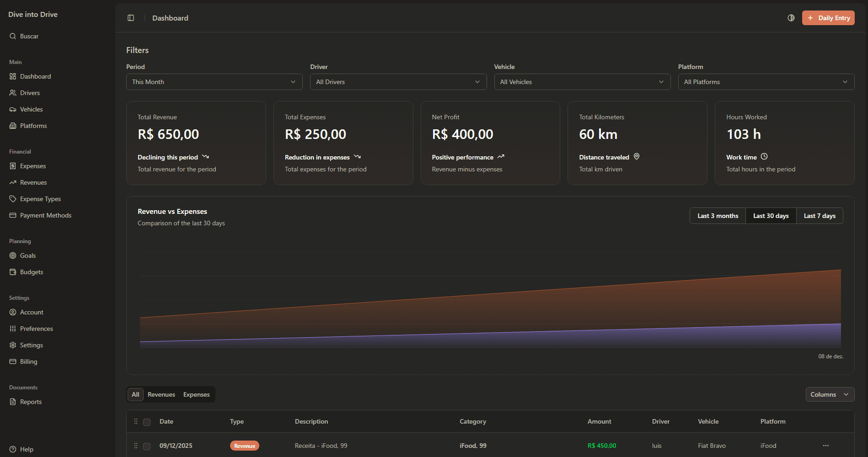The image size is (868, 457).
Task: Open the Help link
Action: point(27,449)
